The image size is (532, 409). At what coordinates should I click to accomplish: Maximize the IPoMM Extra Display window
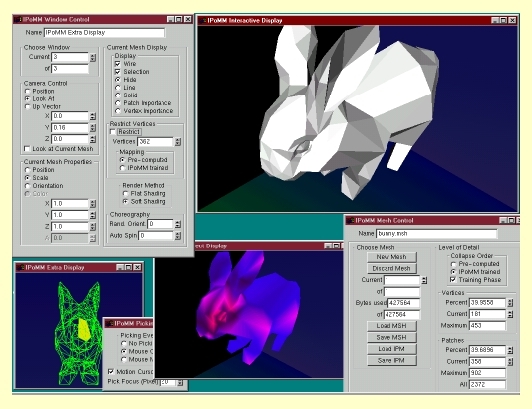pos(128,267)
